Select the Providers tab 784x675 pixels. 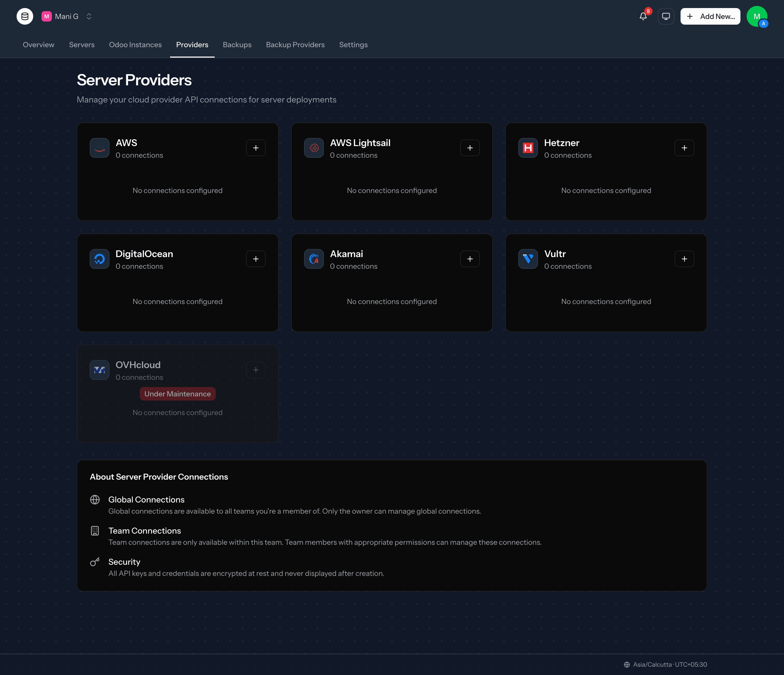(x=192, y=45)
